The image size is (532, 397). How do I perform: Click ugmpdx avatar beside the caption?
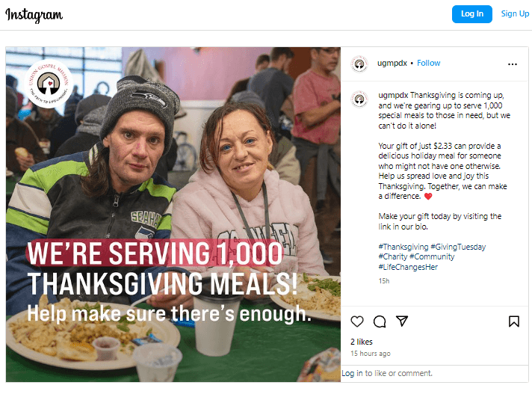pos(359,99)
